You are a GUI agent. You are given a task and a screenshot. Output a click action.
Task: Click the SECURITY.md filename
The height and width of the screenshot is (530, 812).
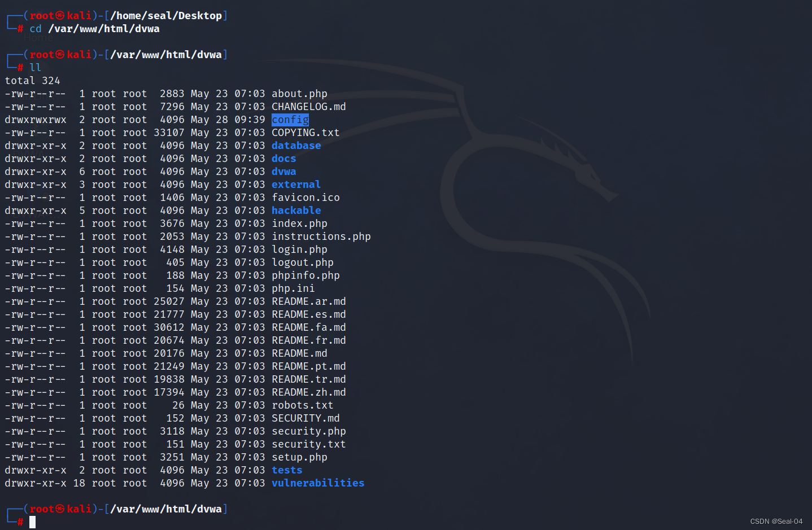coord(305,418)
